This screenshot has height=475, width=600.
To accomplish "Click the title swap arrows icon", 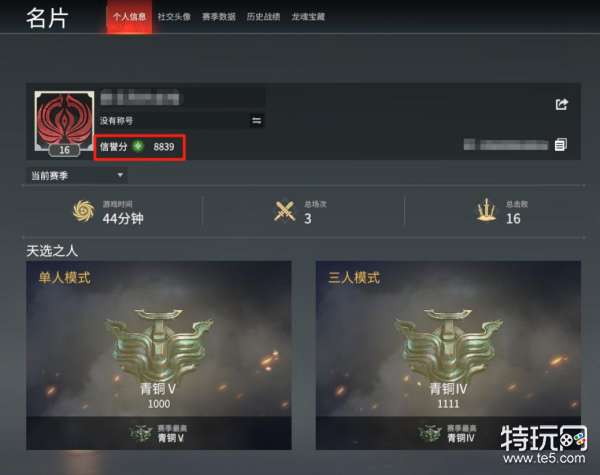I will point(256,121).
